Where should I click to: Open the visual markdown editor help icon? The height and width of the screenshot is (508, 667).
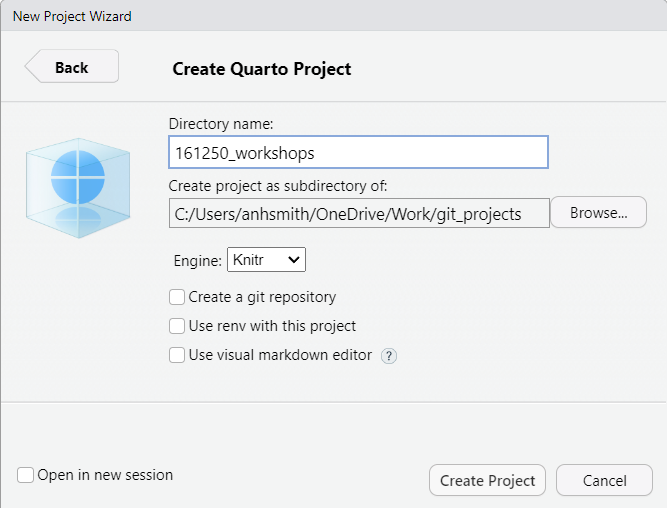point(388,356)
